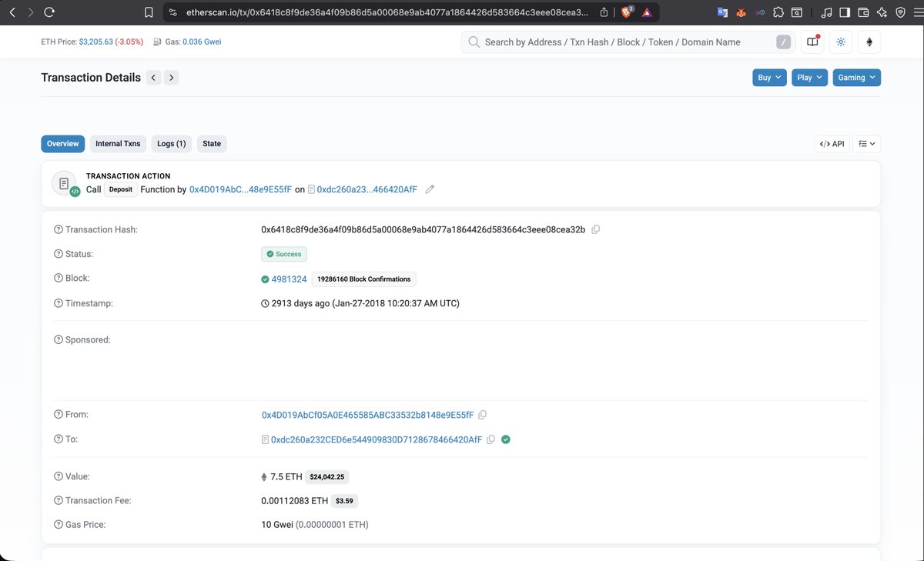This screenshot has width=924, height=561.
Task: Copy the From address
Action: [482, 415]
